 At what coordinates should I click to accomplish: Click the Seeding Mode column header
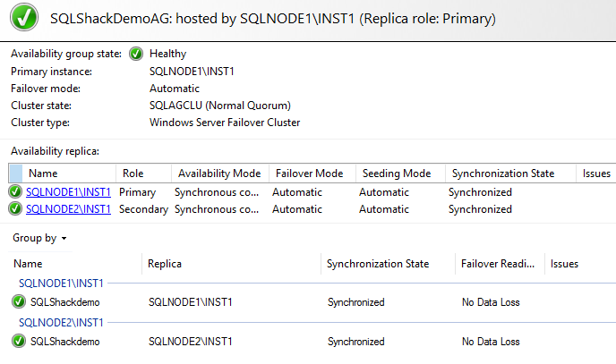(396, 174)
